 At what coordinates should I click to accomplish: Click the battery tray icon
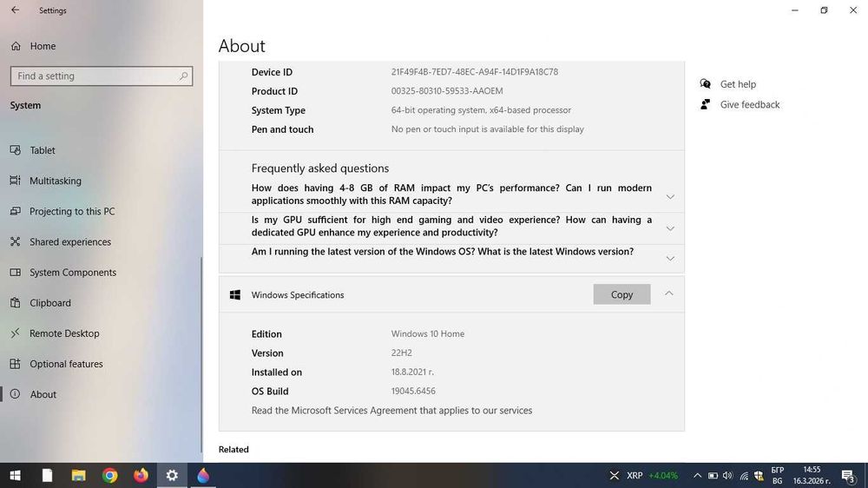coord(713,475)
